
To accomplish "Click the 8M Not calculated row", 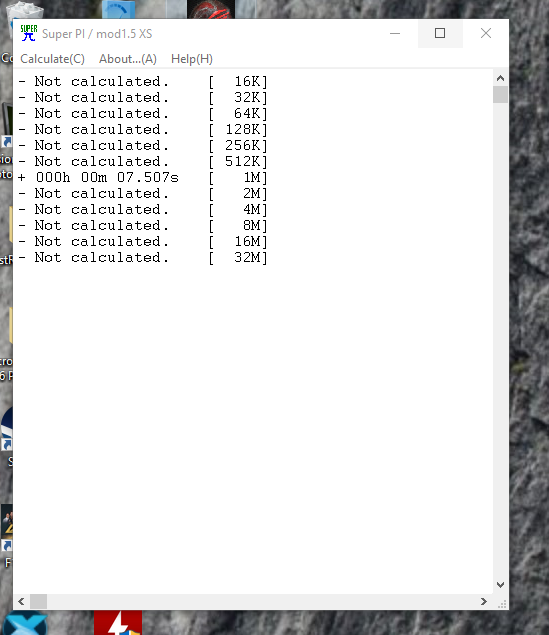I will pyautogui.click(x=143, y=226).
